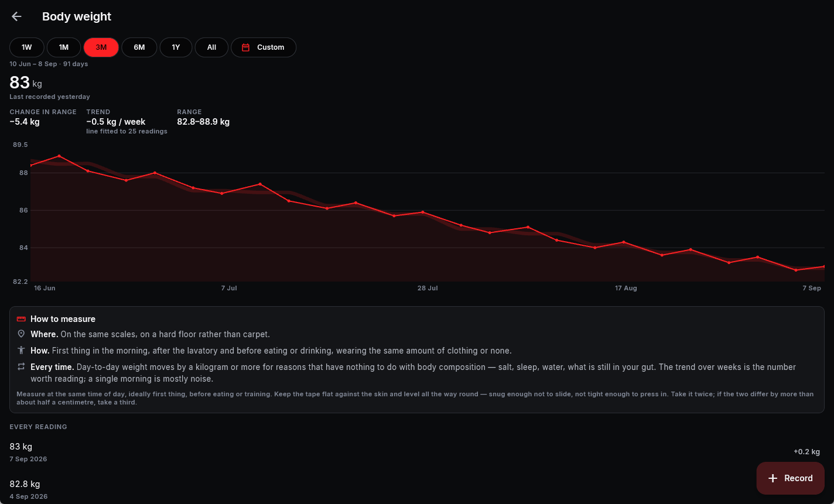The image size is (834, 504).
Task: Switch to the 6M range
Action: point(139,47)
